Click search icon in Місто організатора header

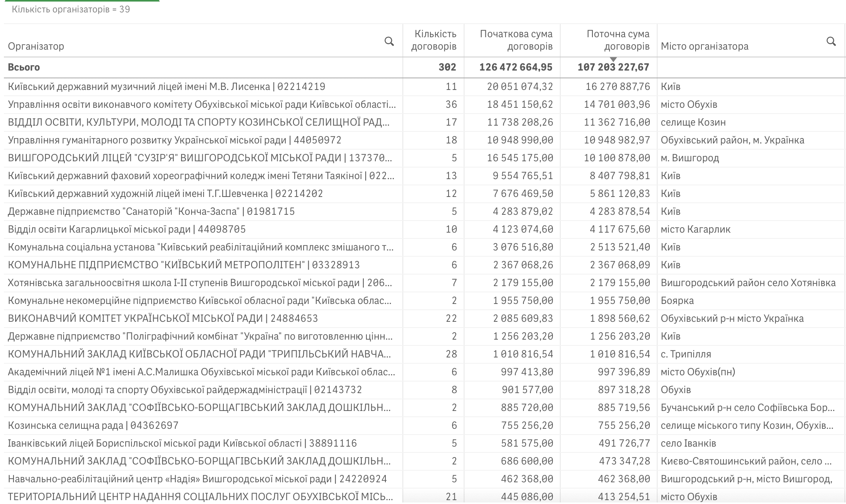pyautogui.click(x=831, y=41)
